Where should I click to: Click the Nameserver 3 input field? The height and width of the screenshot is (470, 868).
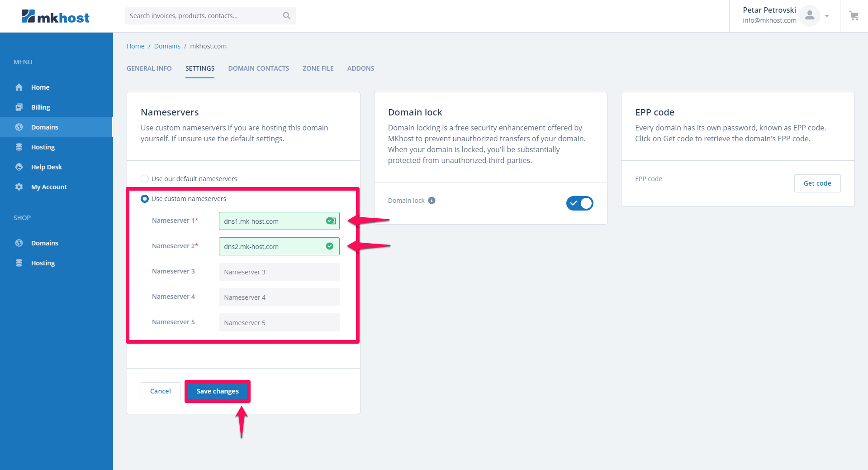(279, 272)
